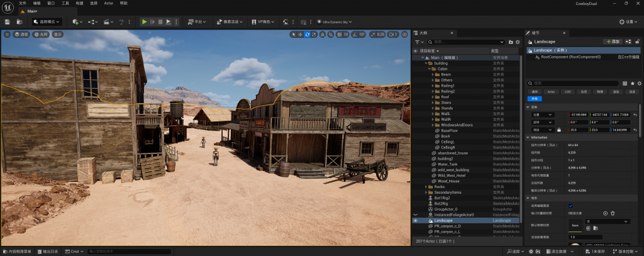Viewport: 644px width, 256px height.
Task: Expand the Rocks folder in Outliner
Action: coord(428,187)
